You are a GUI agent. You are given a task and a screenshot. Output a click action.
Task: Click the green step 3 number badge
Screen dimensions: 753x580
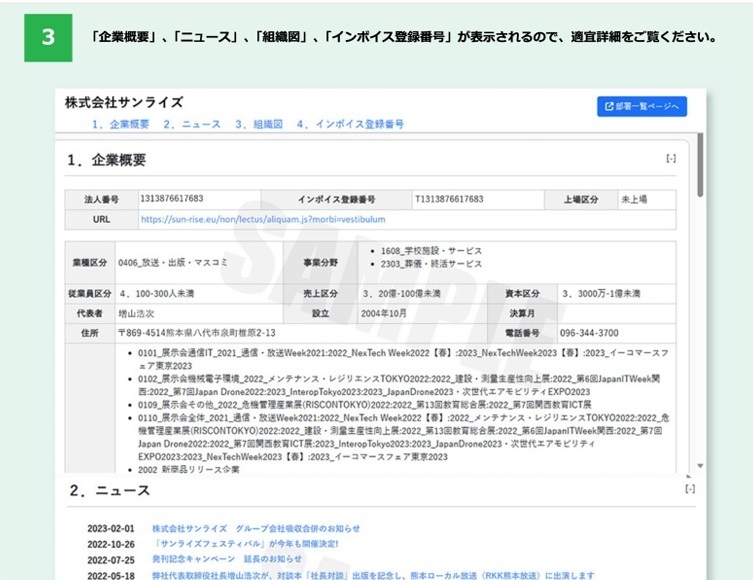[48, 38]
